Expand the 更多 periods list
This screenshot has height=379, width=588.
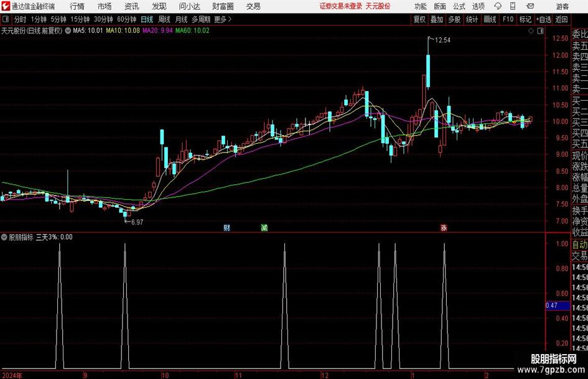click(223, 19)
